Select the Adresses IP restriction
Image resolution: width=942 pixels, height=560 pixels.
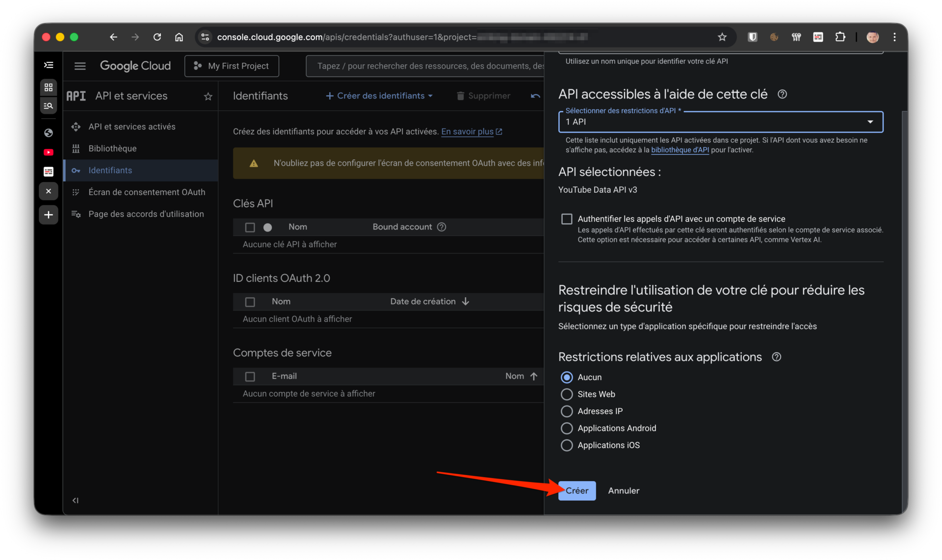pyautogui.click(x=567, y=411)
